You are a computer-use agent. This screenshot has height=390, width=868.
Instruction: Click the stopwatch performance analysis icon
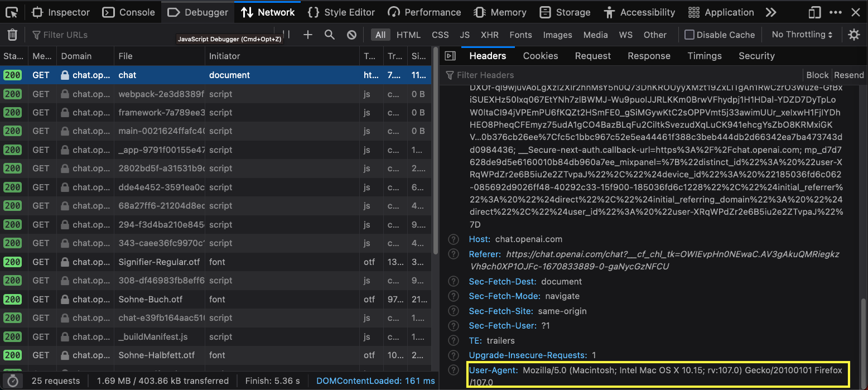(12, 381)
